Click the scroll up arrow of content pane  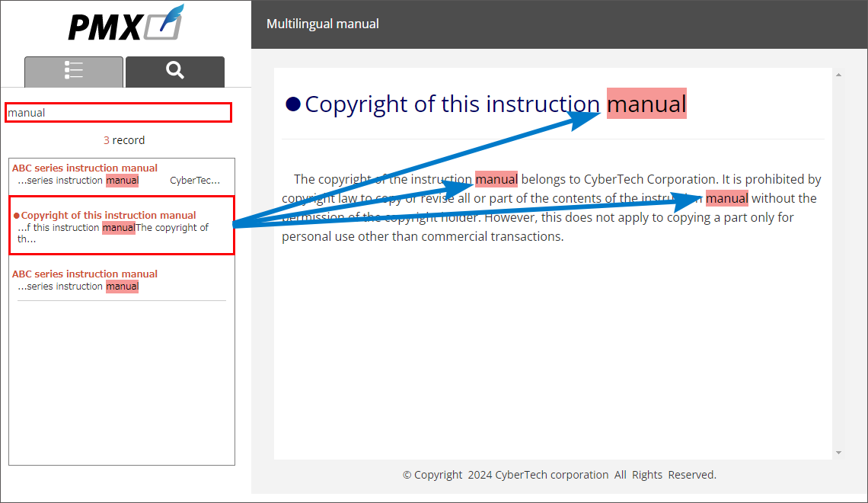pyautogui.click(x=838, y=75)
